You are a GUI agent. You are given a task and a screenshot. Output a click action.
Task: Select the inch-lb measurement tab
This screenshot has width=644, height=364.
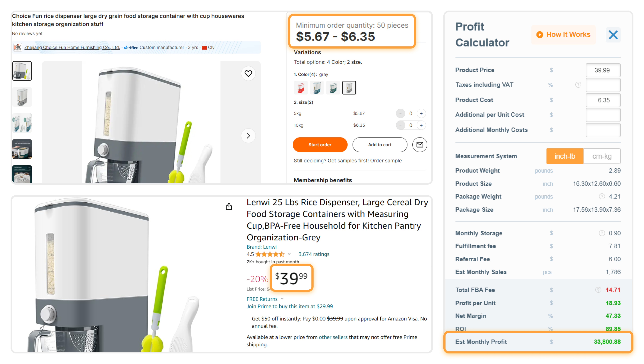565,156
